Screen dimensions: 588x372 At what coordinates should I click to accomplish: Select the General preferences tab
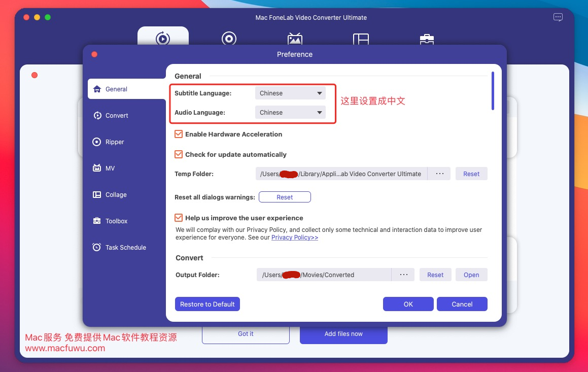point(127,89)
